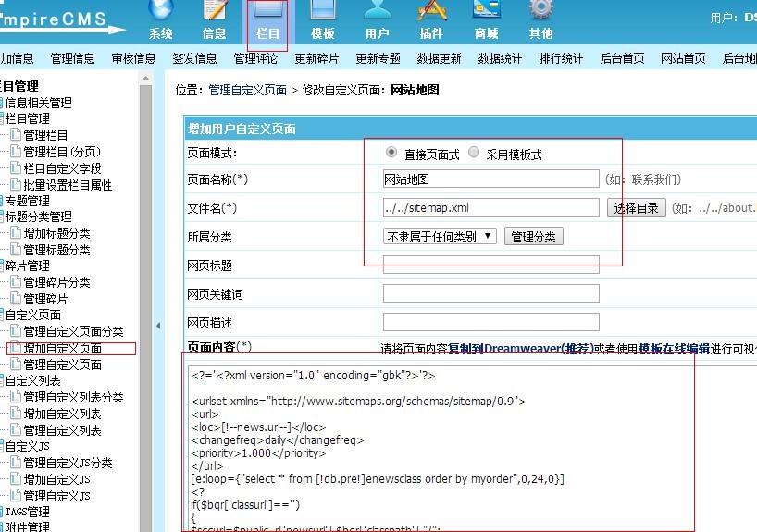Open 管理评论 in the secondary menu
757x532 pixels.
(255, 59)
